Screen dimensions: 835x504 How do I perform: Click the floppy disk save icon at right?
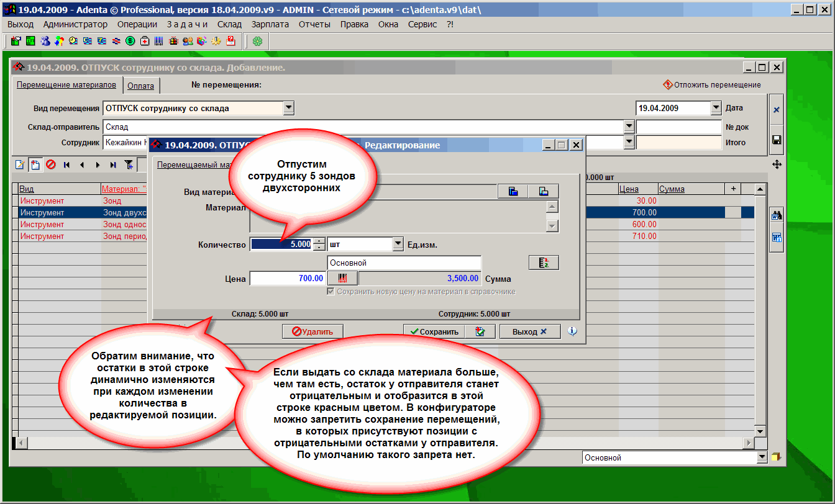coord(777,140)
